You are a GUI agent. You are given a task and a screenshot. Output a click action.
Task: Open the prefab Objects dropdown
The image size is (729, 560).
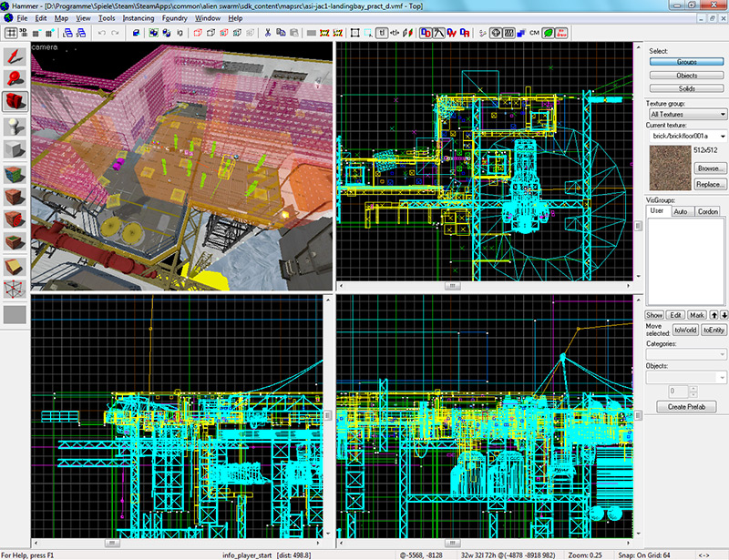point(686,377)
